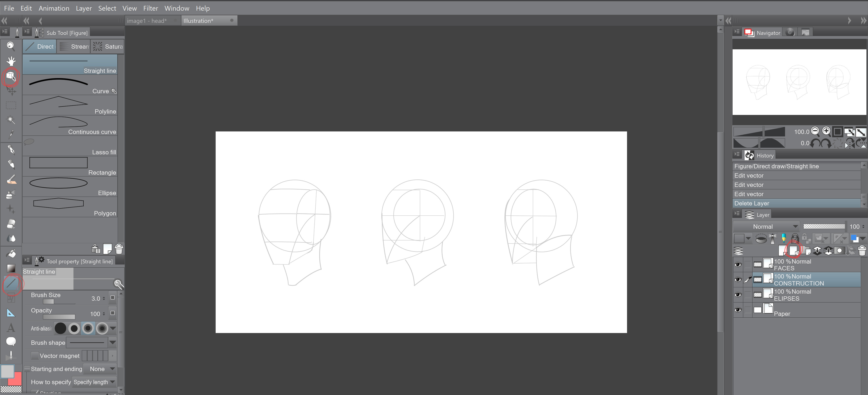Select the Hand move tool
This screenshot has width=868, height=395.
tap(11, 61)
